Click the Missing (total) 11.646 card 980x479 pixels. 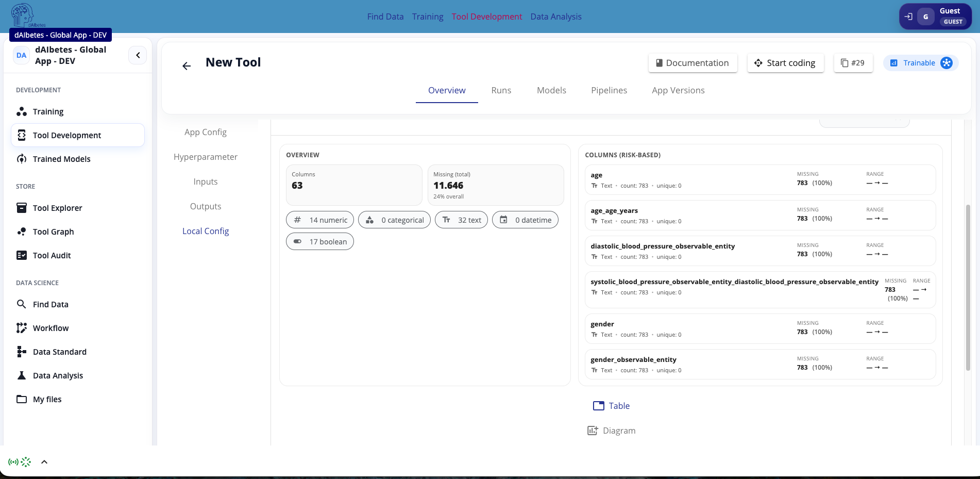pos(496,185)
